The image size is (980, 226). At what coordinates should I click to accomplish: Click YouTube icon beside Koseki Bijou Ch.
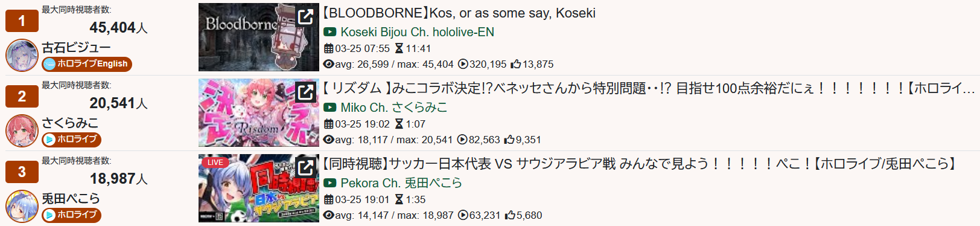coord(329,32)
